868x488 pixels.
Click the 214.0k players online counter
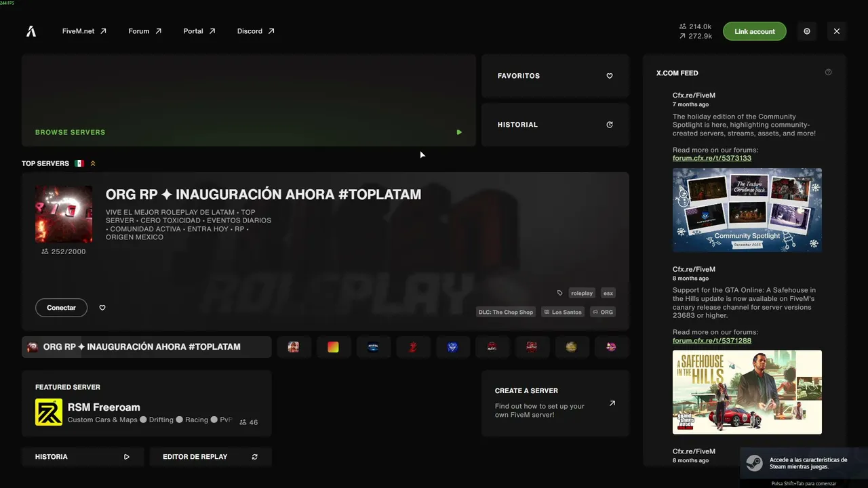pos(695,26)
